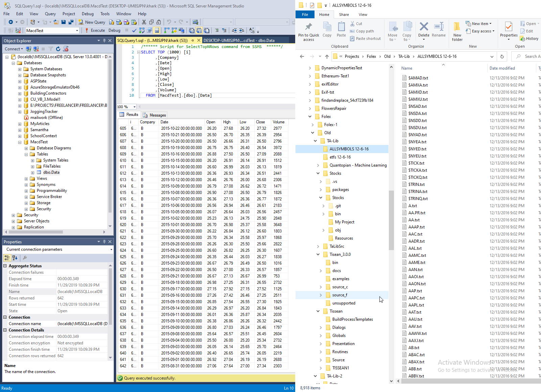Select the dbo.Data table in Object Explorer
Screen dimensions: 541x392
coord(51,172)
